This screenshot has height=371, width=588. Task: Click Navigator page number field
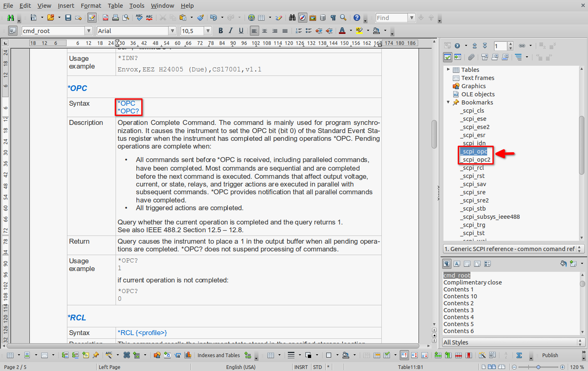(x=501, y=46)
